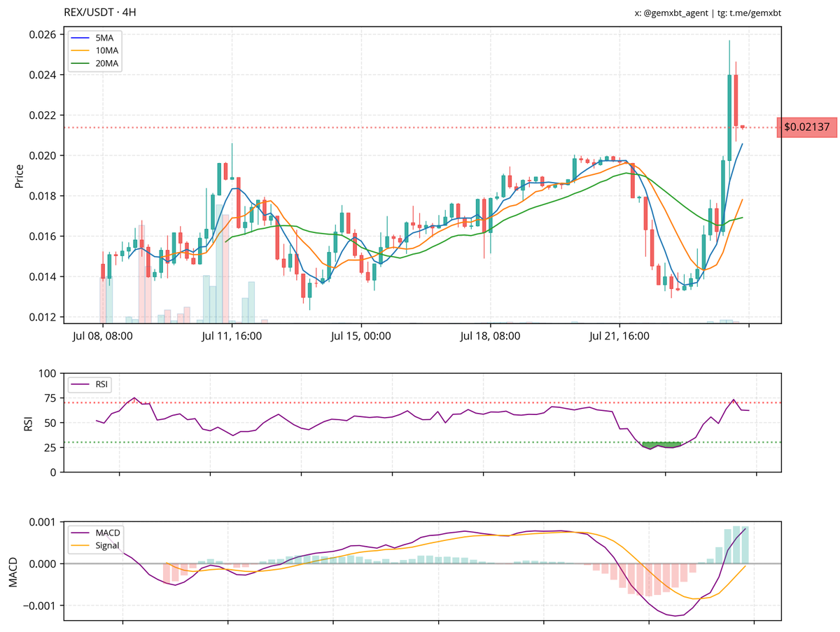Click the RSI legend label
This screenshot has height=632, width=840.
pyautogui.click(x=103, y=384)
